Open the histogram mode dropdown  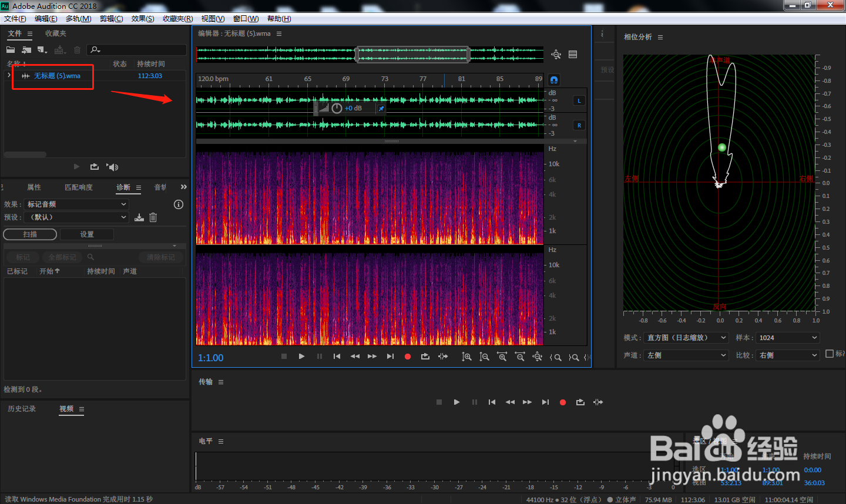(686, 338)
